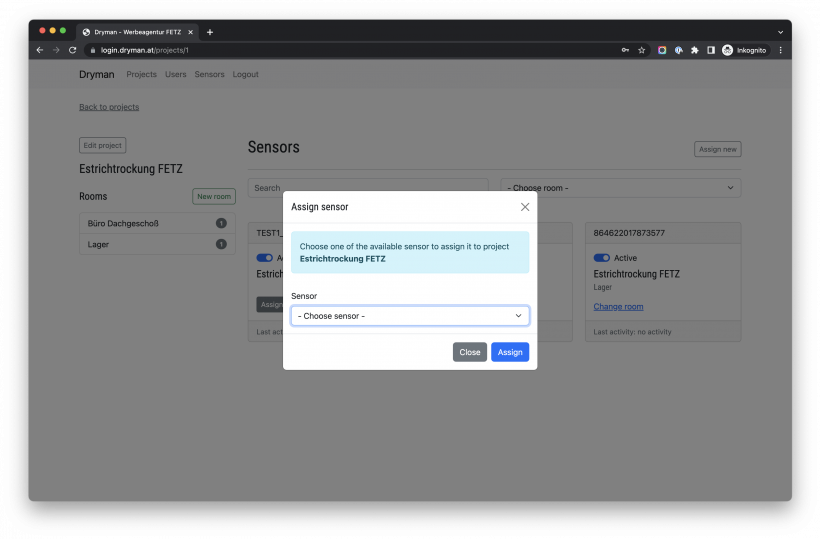The width and height of the screenshot is (820, 539).
Task: Bookmark this page with the star icon
Action: point(641,50)
